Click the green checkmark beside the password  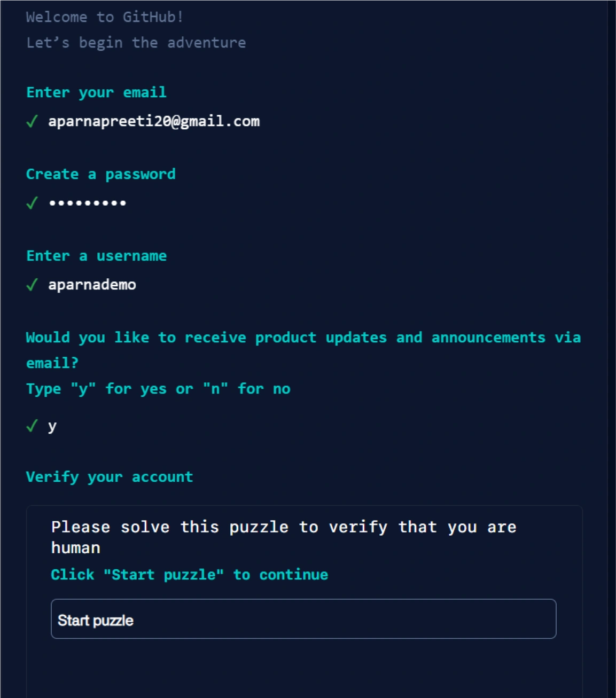(32, 203)
